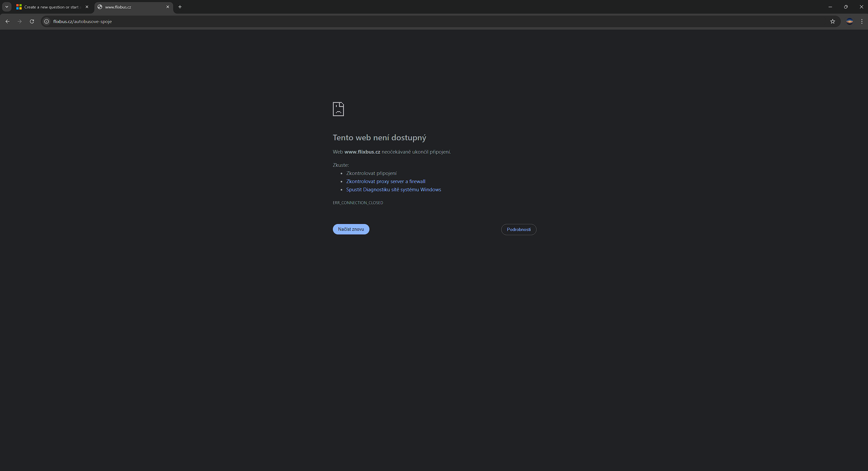The width and height of the screenshot is (868, 471).
Task: Open Zkontrolovat proxy server a firewall link
Action: 385,181
